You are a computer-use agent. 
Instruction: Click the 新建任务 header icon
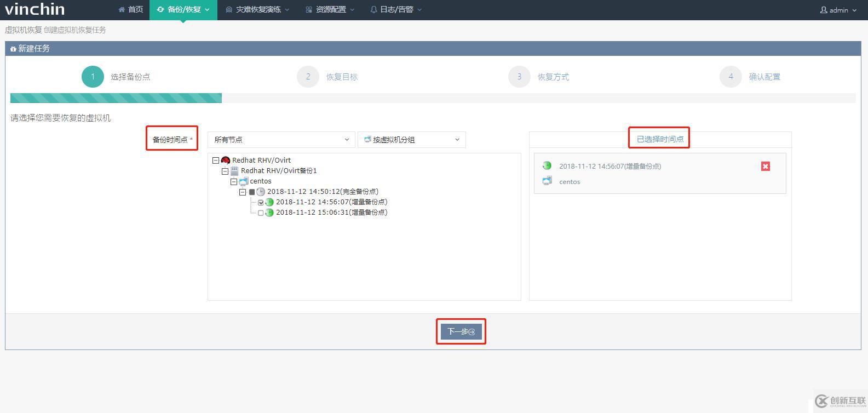coord(13,49)
